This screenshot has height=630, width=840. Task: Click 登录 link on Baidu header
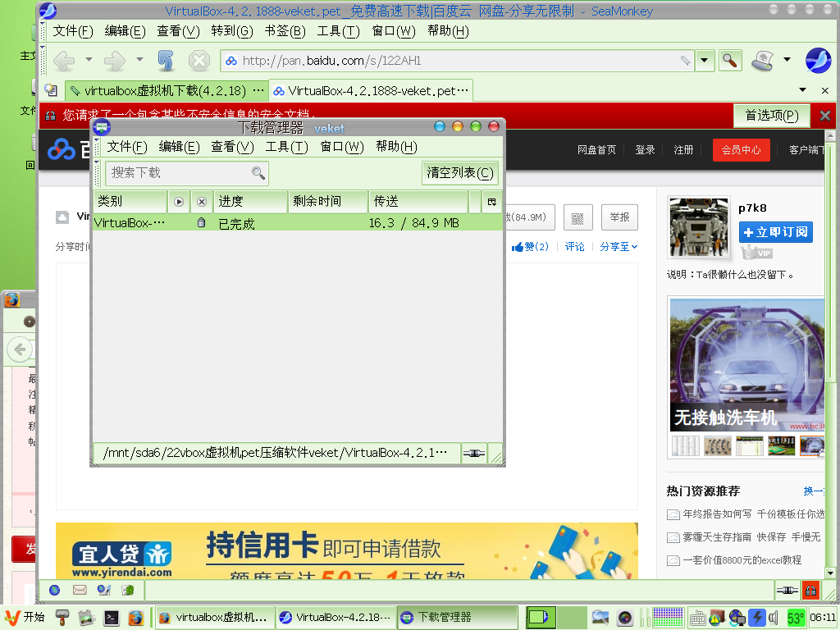click(645, 150)
